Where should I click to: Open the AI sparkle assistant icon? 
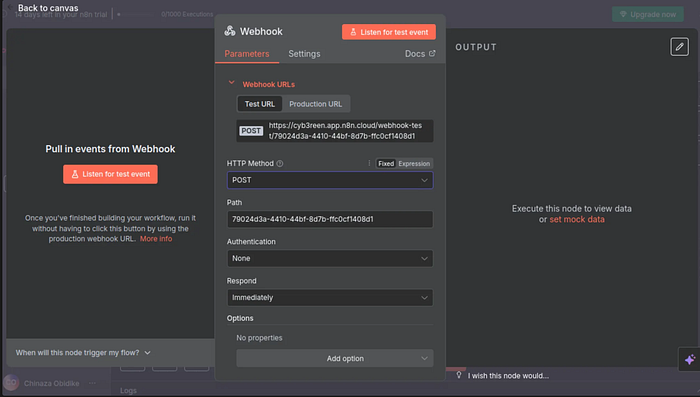click(x=689, y=359)
